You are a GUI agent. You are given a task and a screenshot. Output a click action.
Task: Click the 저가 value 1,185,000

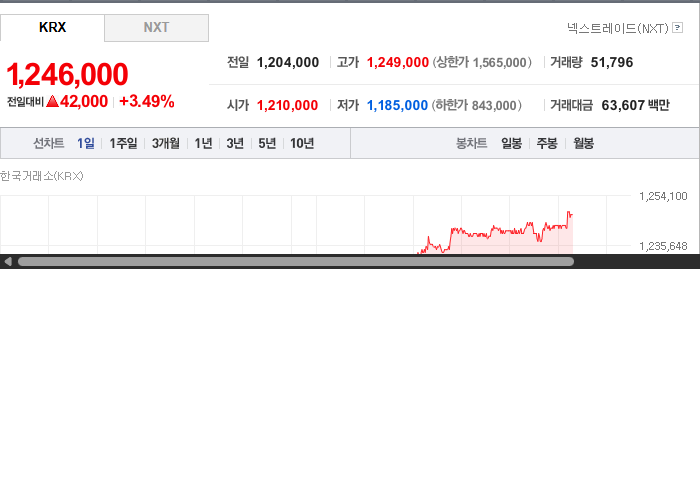(397, 105)
